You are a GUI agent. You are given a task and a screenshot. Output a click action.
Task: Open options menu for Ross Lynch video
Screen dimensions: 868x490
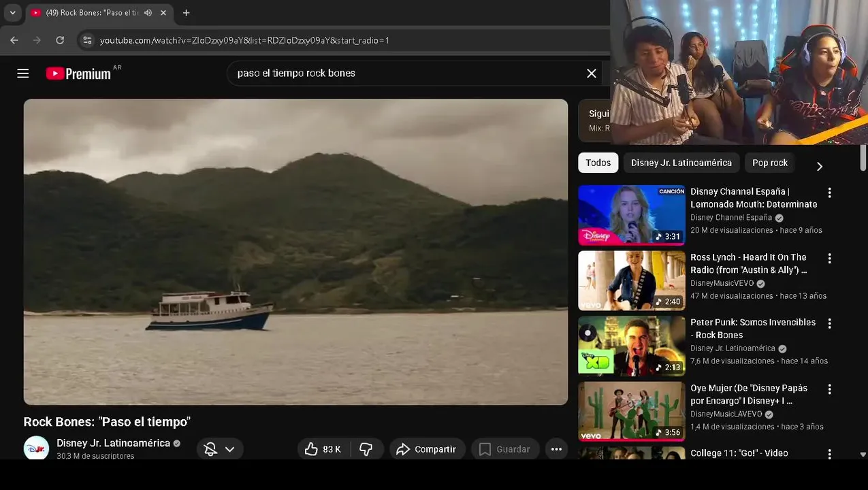coord(829,259)
